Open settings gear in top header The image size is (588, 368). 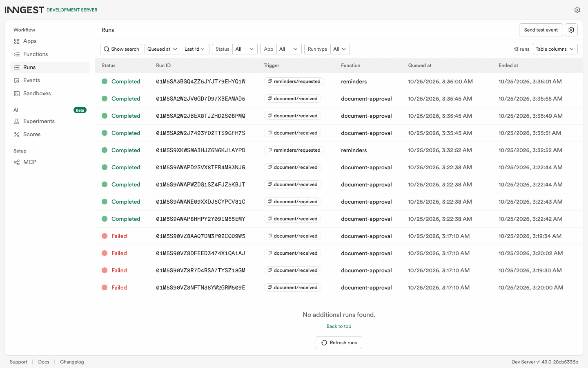[577, 10]
